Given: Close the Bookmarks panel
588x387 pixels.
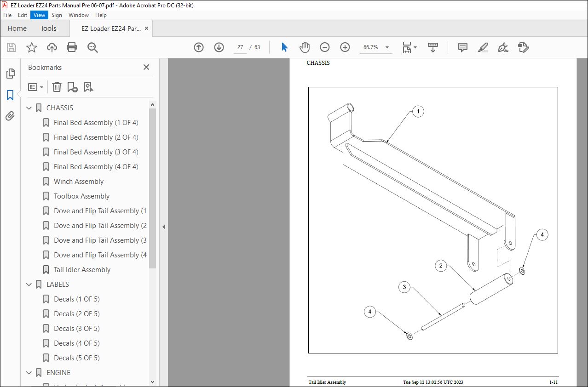Looking at the screenshot, I should 146,67.
